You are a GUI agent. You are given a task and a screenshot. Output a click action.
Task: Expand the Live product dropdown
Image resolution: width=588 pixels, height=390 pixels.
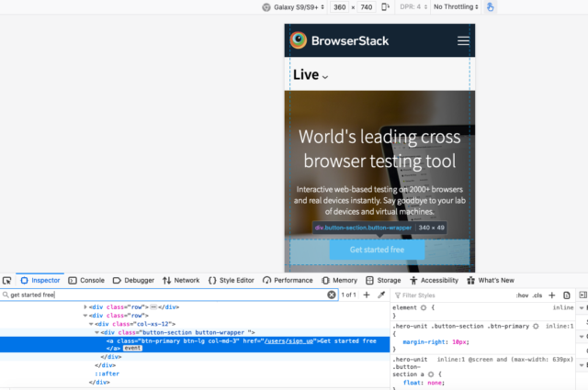[311, 75]
